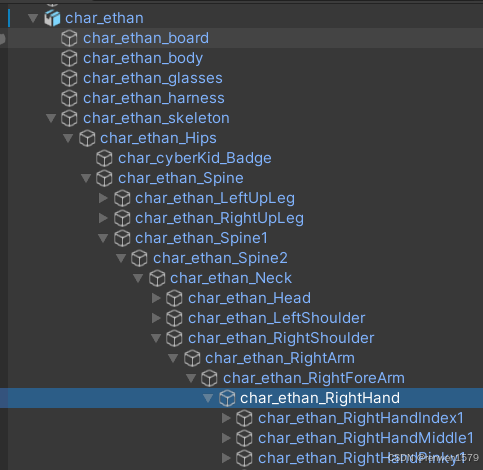Select char_ethan_Neck label
The width and height of the screenshot is (483, 470).
coord(231,278)
